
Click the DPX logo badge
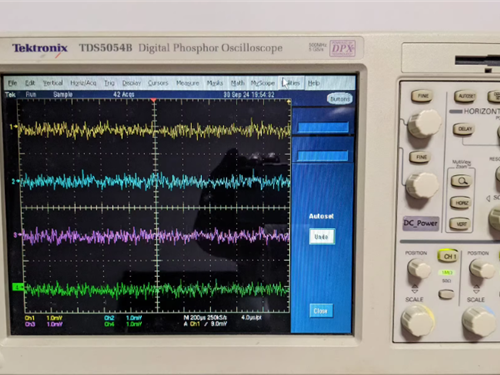click(342, 49)
